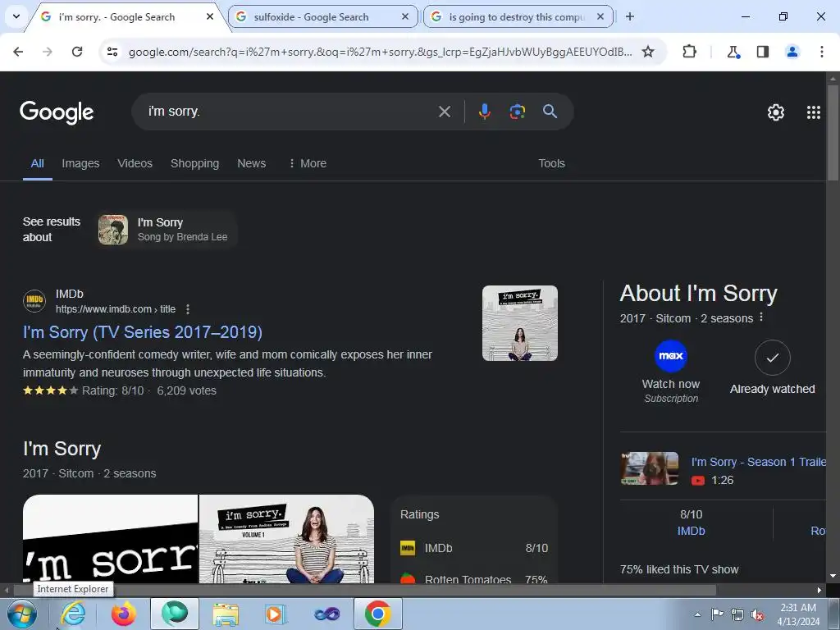Search by image with Google Lens
The width and height of the screenshot is (840, 630).
point(517,112)
